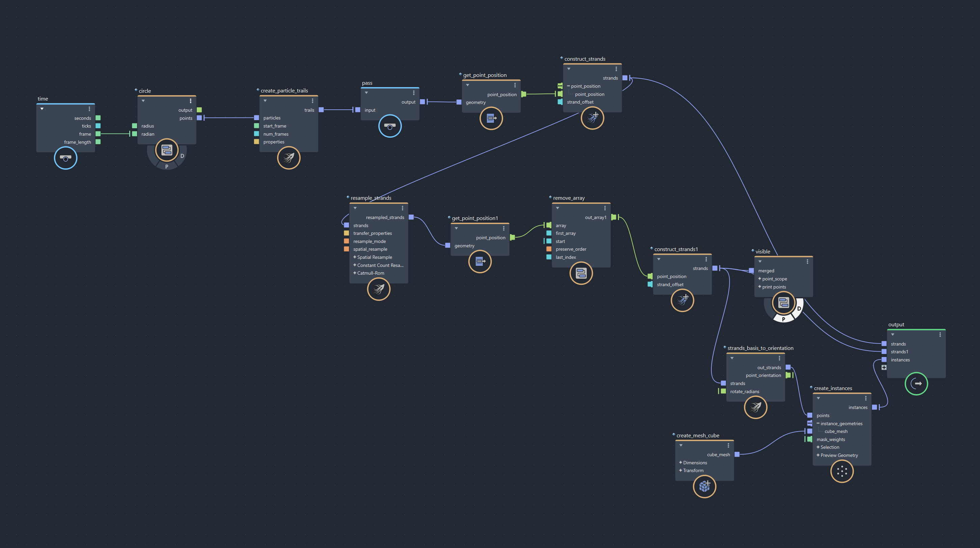
Task: Toggle the D flag on visible node
Action: 799,308
